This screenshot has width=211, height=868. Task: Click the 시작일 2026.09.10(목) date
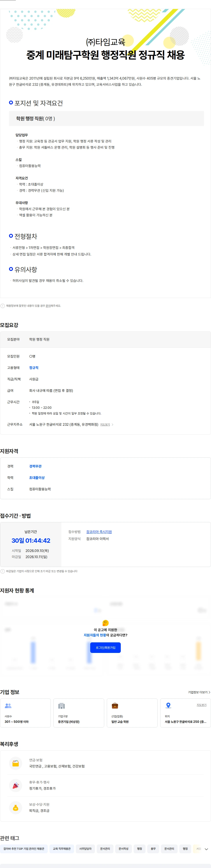(x=37, y=551)
